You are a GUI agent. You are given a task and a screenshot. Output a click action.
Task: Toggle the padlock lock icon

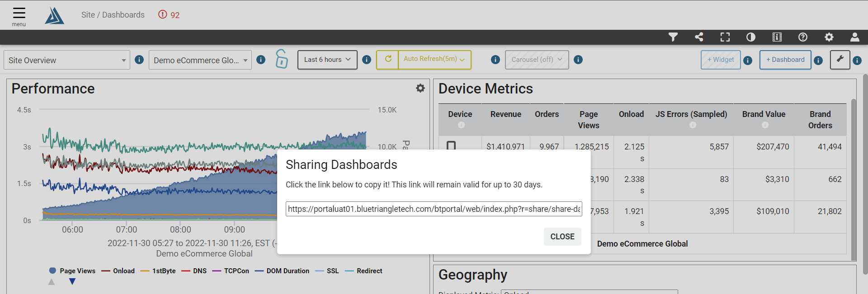click(x=282, y=59)
